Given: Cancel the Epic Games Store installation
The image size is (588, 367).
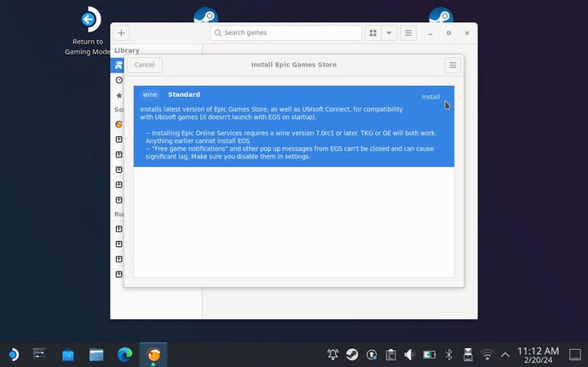Looking at the screenshot, I should 145,65.
